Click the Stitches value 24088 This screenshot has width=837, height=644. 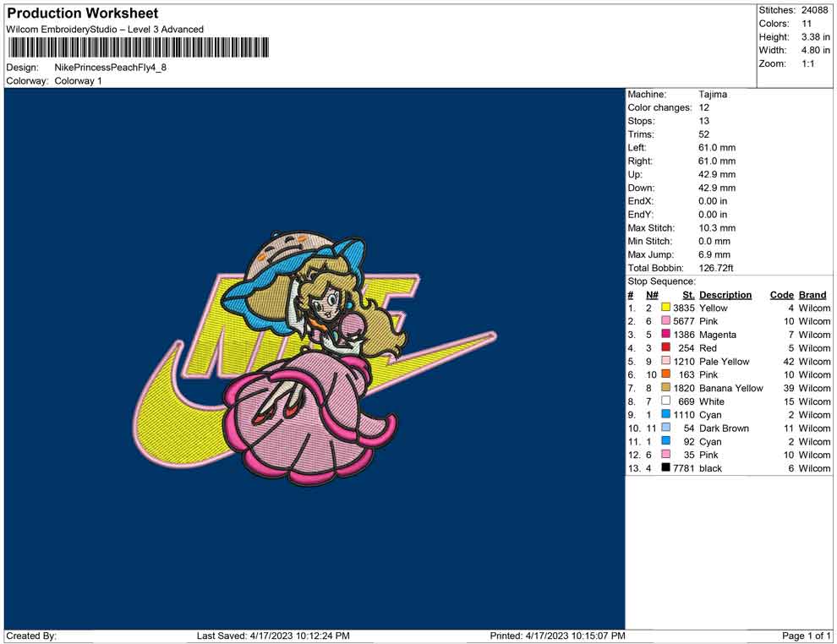814,10
